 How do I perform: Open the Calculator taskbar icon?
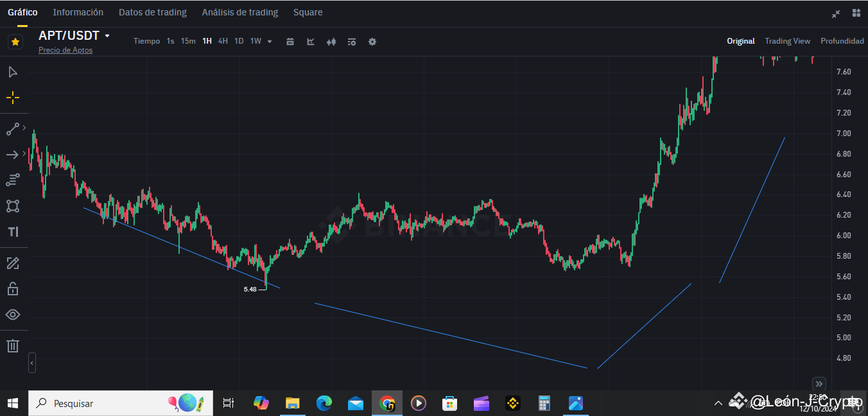click(x=544, y=403)
